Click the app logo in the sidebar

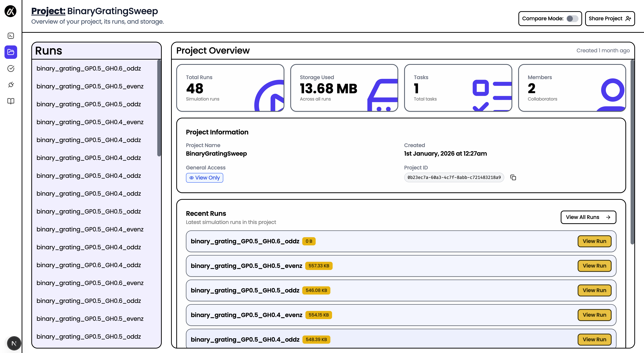tap(10, 11)
